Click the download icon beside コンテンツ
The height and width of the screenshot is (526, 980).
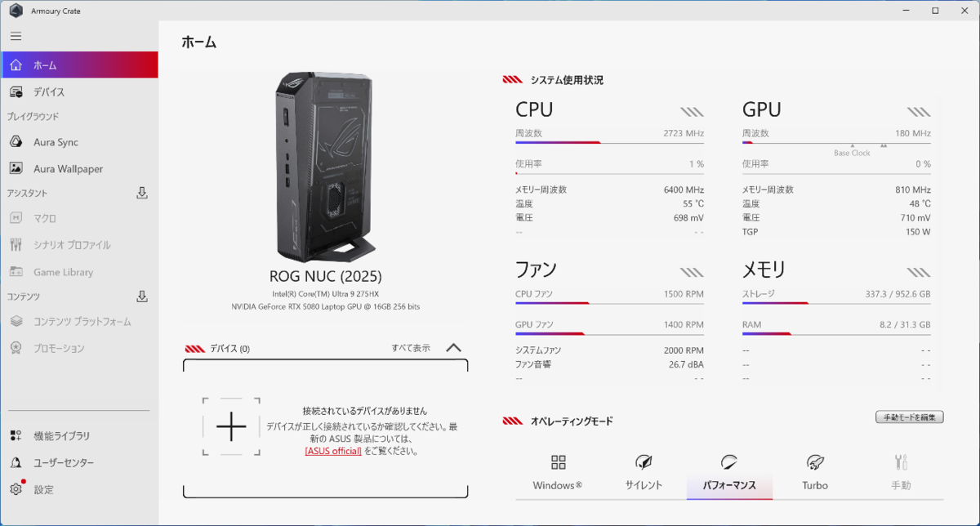coord(141,296)
